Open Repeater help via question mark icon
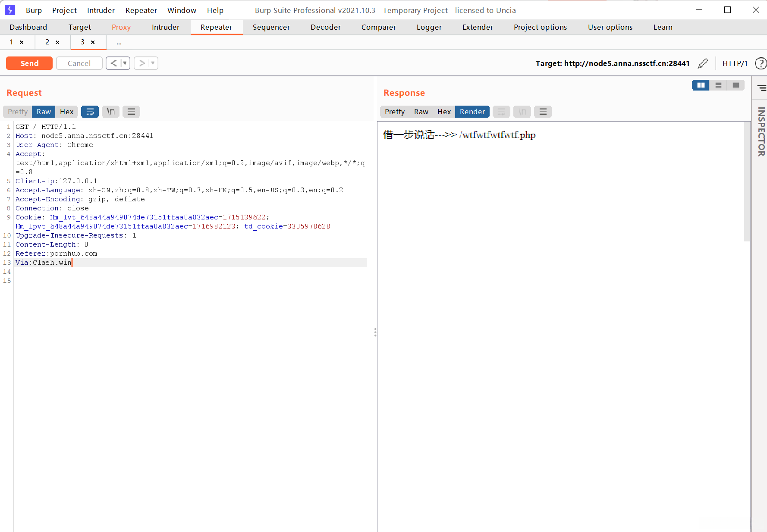This screenshot has height=532, width=767. [761, 63]
